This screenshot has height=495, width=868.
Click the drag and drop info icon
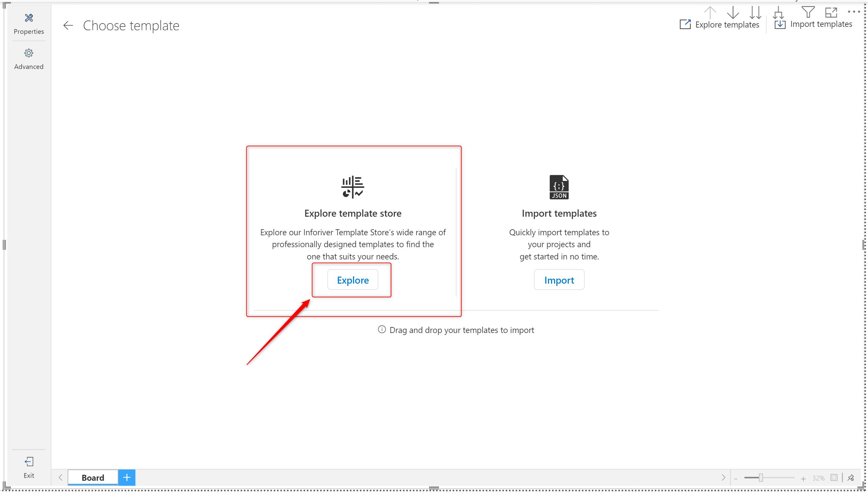[382, 329]
